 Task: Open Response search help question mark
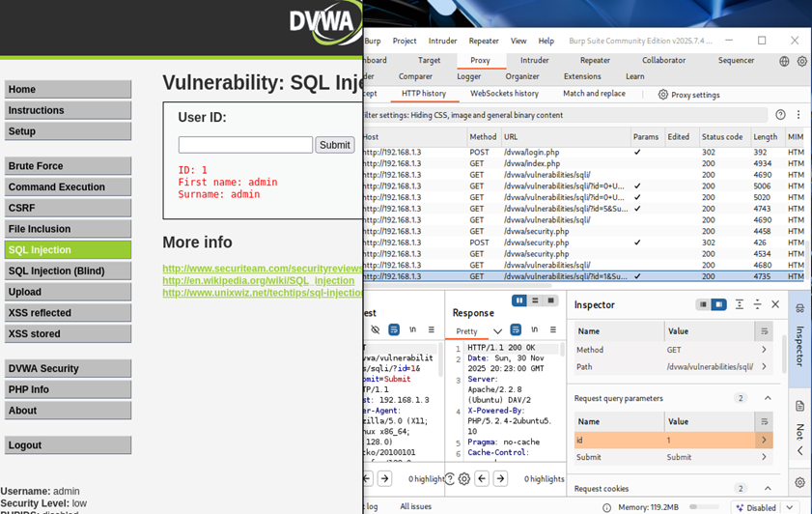[x=450, y=479]
